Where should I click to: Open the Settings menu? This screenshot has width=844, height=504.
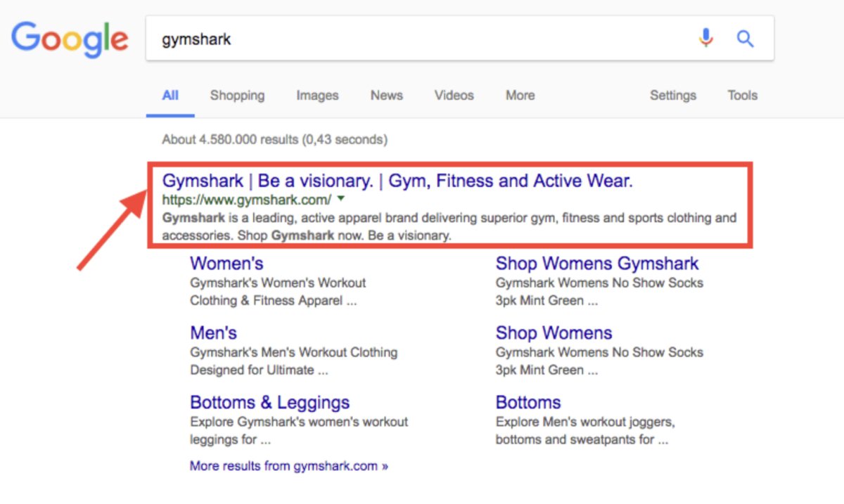[672, 96]
